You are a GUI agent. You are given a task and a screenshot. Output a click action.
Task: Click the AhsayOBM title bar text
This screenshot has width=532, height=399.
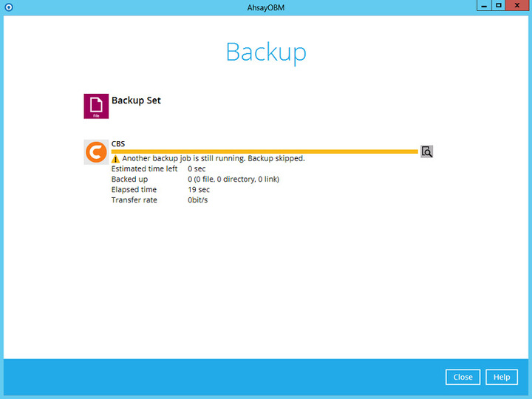pos(265,6)
